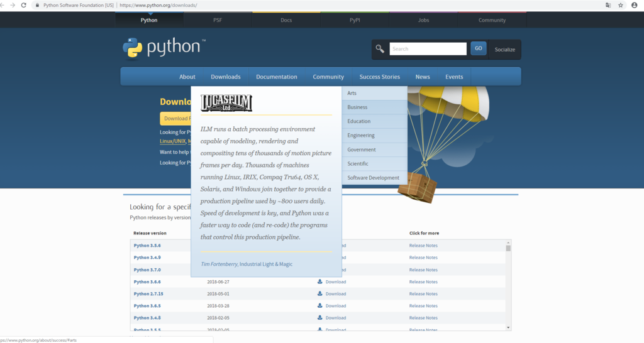This screenshot has width=644, height=343.
Task: Click the translate page icon in the address bar
Action: (608, 5)
